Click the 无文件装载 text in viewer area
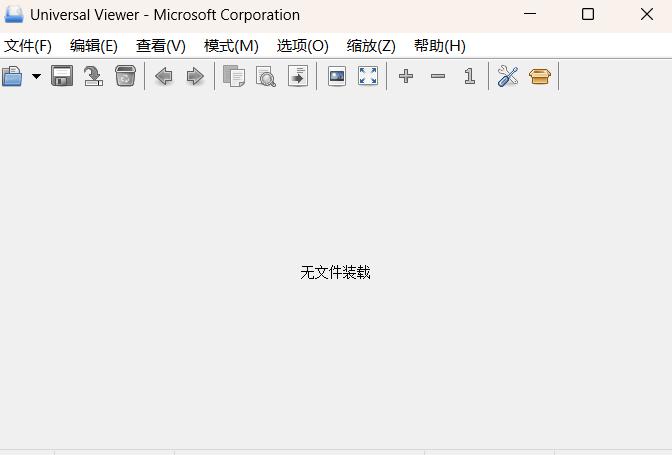Screen dimensions: 672x455 click(x=335, y=272)
